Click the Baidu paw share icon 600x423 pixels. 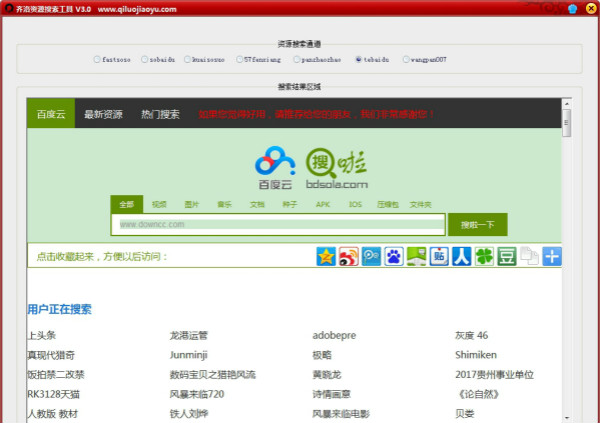[x=394, y=256]
